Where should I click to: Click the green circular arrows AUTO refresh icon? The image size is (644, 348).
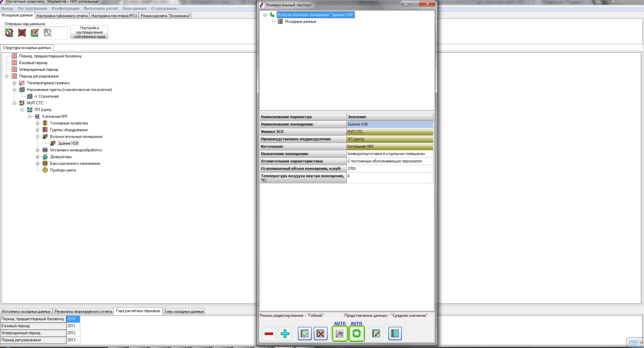point(356,334)
